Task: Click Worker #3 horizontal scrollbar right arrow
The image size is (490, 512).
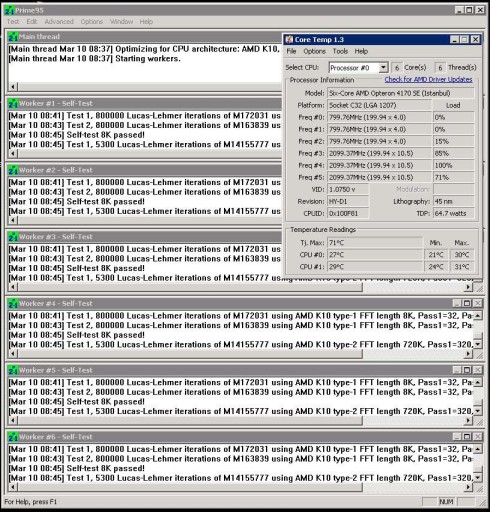Action: click(468, 287)
